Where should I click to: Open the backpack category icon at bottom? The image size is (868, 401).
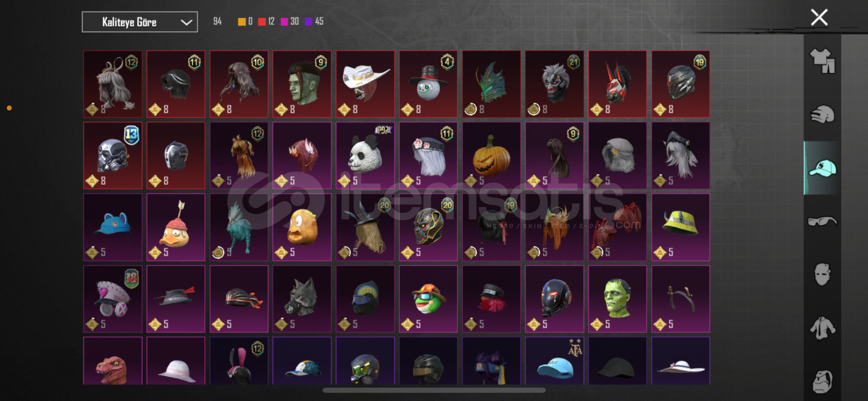822,381
